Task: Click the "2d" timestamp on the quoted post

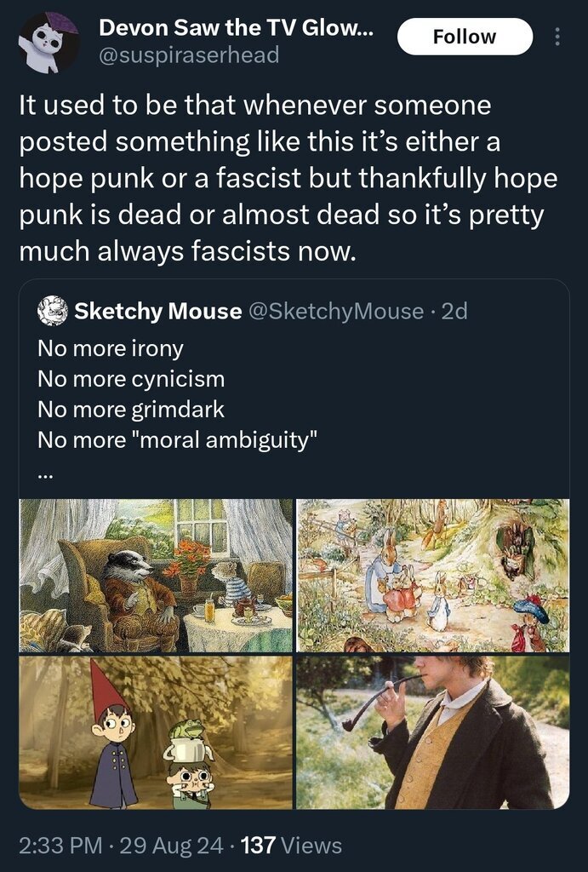Action: click(x=455, y=312)
